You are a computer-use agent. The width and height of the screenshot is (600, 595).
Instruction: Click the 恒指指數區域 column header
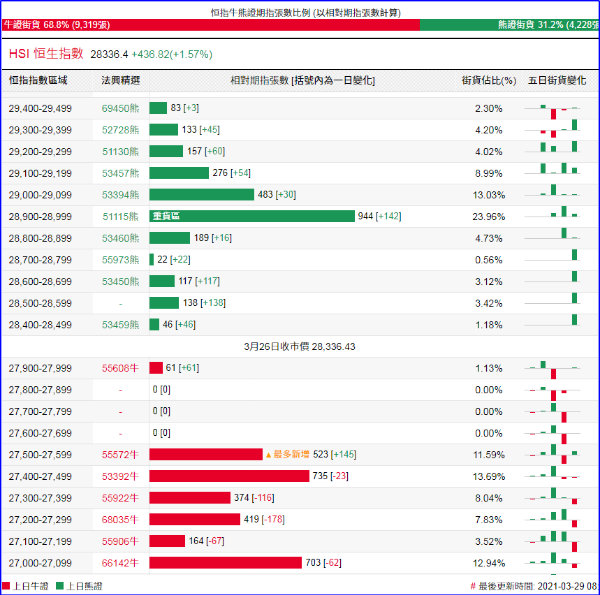point(38,80)
